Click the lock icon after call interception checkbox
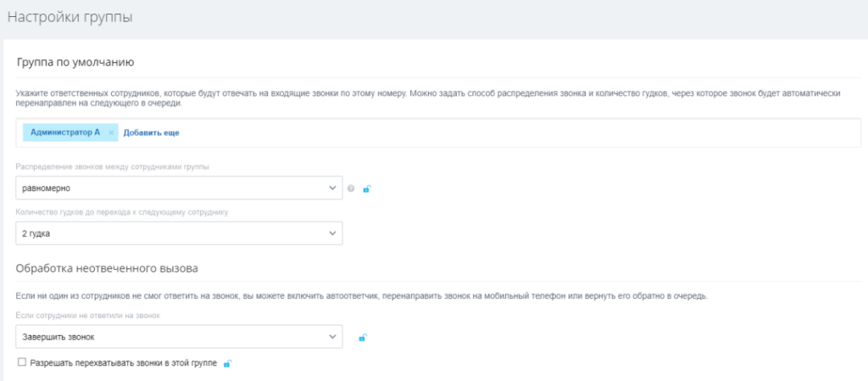The height and width of the screenshot is (381, 868). pyautogui.click(x=227, y=363)
